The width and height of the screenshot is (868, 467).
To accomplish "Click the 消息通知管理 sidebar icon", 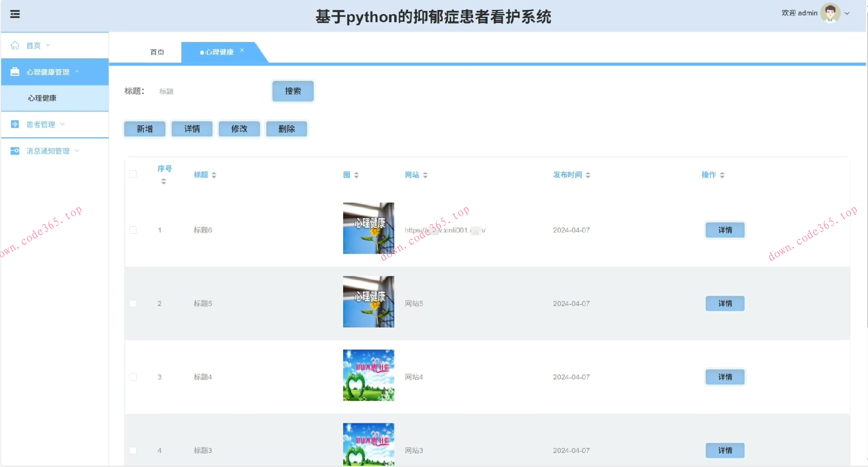I will pyautogui.click(x=15, y=151).
